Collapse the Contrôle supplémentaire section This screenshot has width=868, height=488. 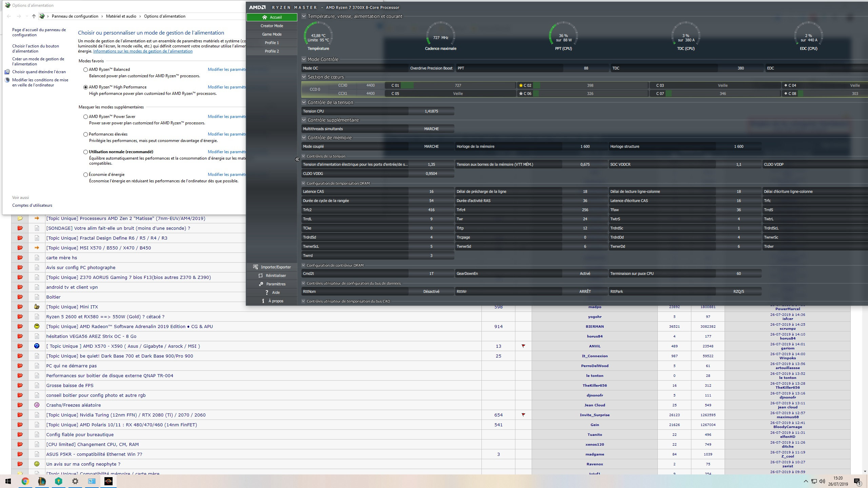tap(304, 120)
